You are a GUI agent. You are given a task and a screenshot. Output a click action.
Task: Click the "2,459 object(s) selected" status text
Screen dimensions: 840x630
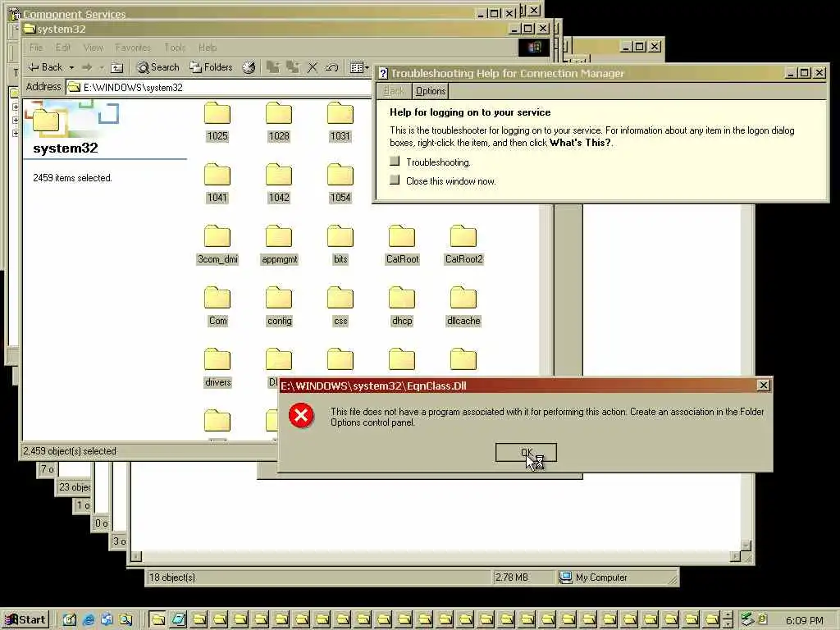pos(70,451)
